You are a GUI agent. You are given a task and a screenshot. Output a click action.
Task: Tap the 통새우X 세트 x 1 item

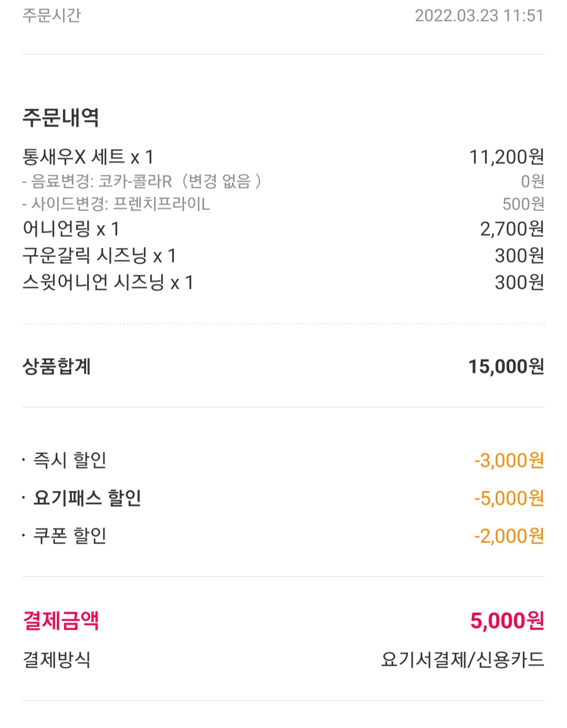(x=88, y=157)
